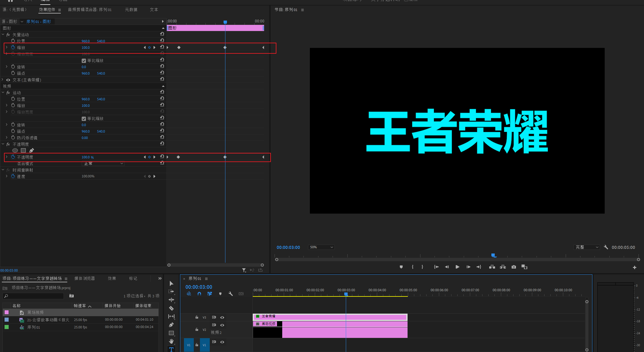
Task: Open Program monitor wrench settings
Action: 606,247
